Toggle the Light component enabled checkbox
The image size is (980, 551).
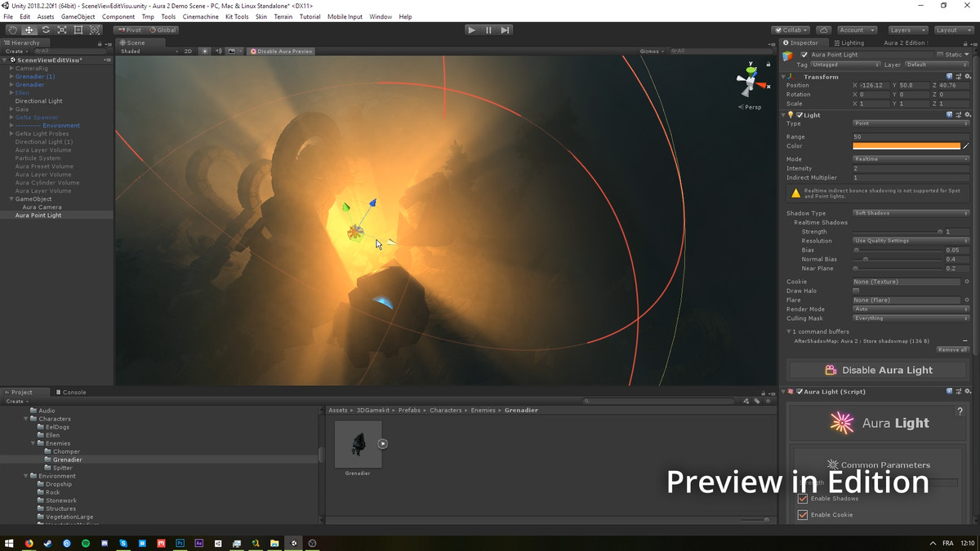pyautogui.click(x=800, y=115)
